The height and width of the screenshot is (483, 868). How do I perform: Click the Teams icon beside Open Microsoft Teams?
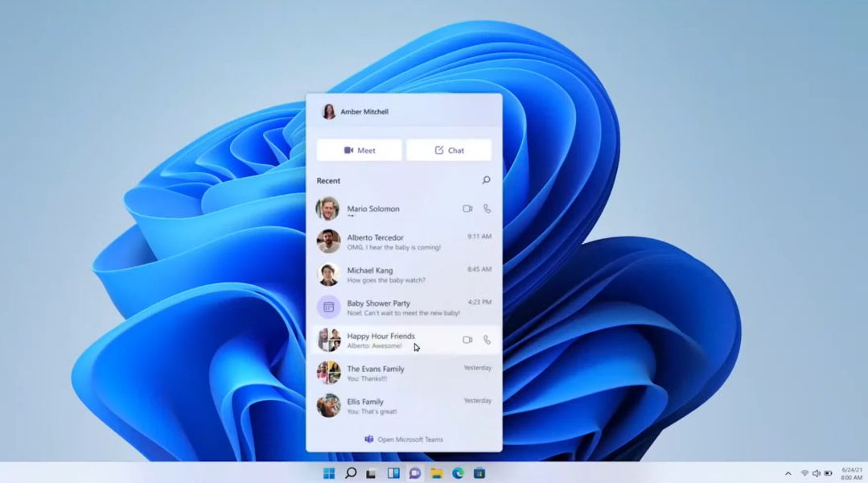pyautogui.click(x=371, y=439)
